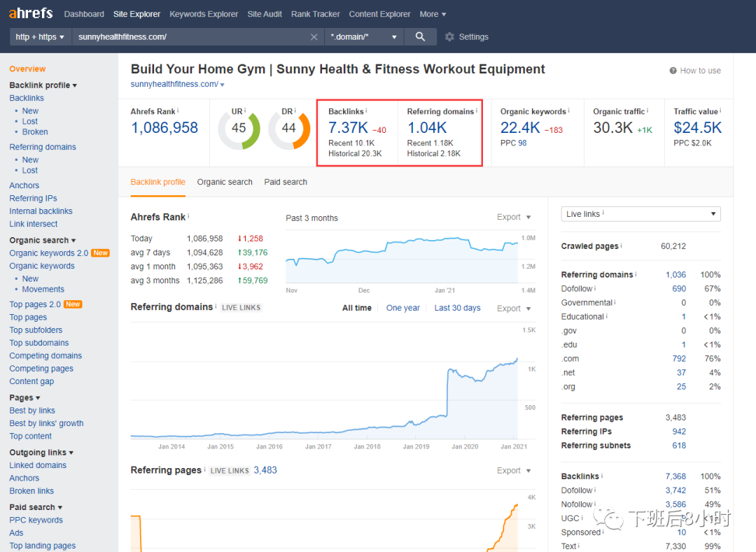Click the Referring domains line chart
Image resolution: width=756 pixels, height=552 pixels.
pyautogui.click(x=323, y=392)
